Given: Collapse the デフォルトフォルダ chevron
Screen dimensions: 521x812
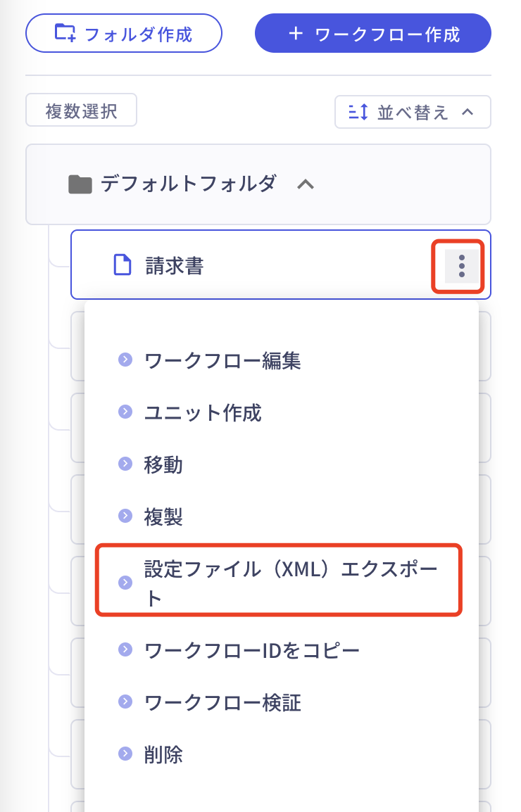Looking at the screenshot, I should (x=305, y=184).
